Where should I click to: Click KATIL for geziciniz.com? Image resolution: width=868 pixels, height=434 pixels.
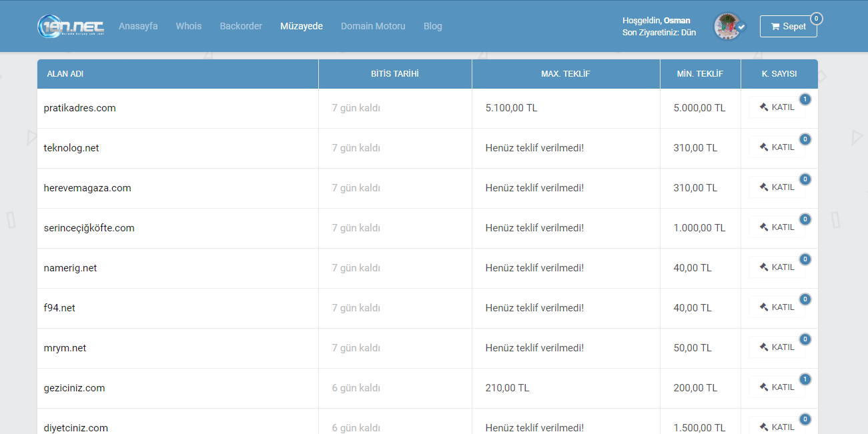[x=777, y=387]
